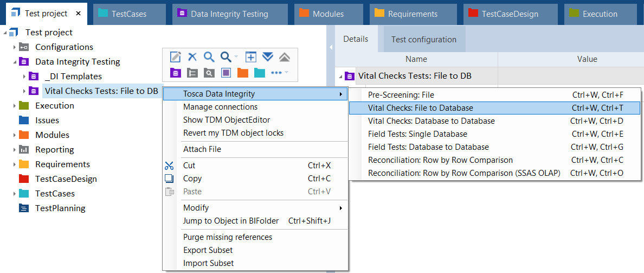Click the teal folder icon in mini toolbar
644x273 pixels.
click(x=259, y=72)
